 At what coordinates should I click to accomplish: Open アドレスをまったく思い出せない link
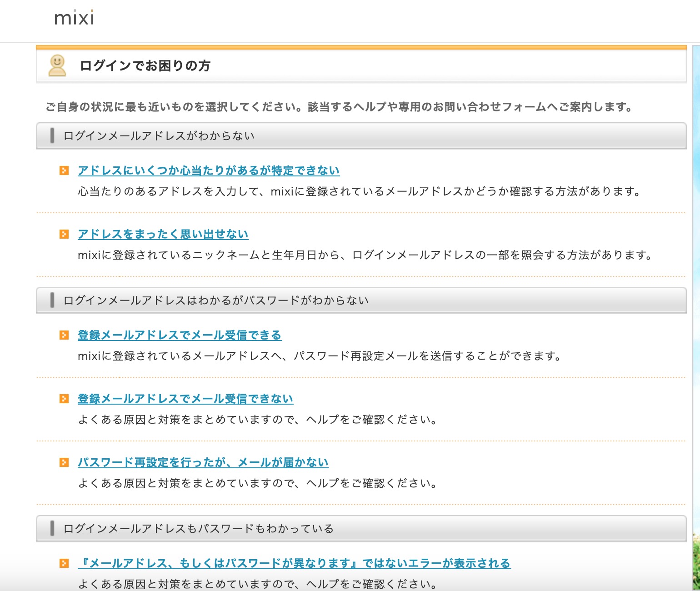tap(163, 234)
